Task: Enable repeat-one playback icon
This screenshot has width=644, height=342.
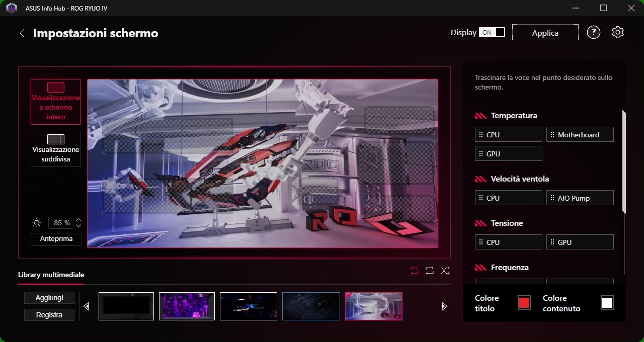Action: pyautogui.click(x=414, y=271)
